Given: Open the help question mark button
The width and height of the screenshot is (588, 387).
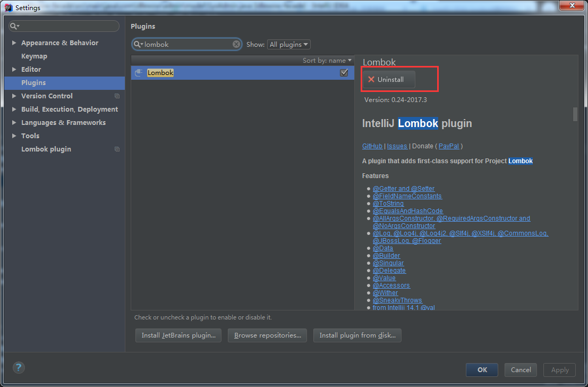Looking at the screenshot, I should pos(19,367).
